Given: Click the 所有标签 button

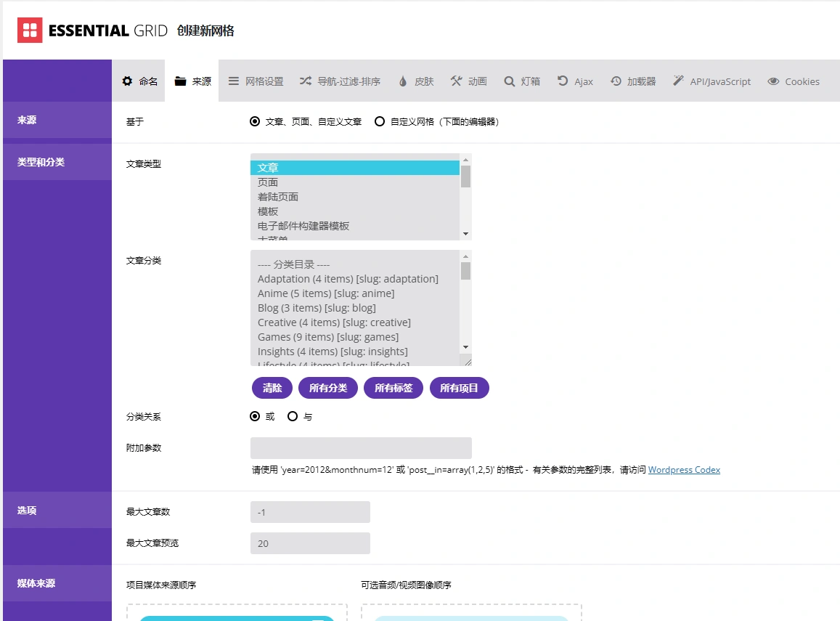Looking at the screenshot, I should [x=393, y=388].
